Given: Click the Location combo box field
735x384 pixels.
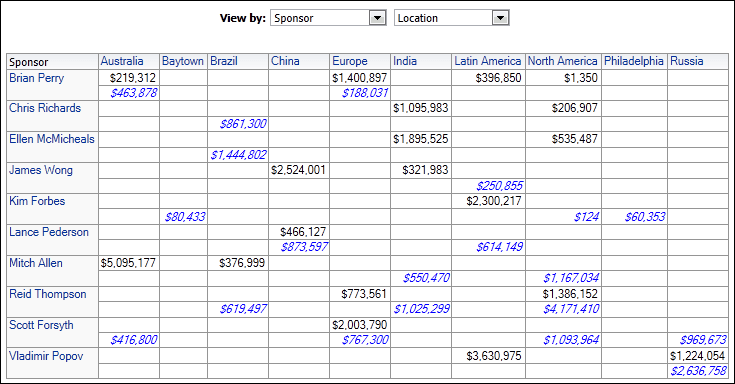Looking at the screenshot, I should [x=451, y=18].
